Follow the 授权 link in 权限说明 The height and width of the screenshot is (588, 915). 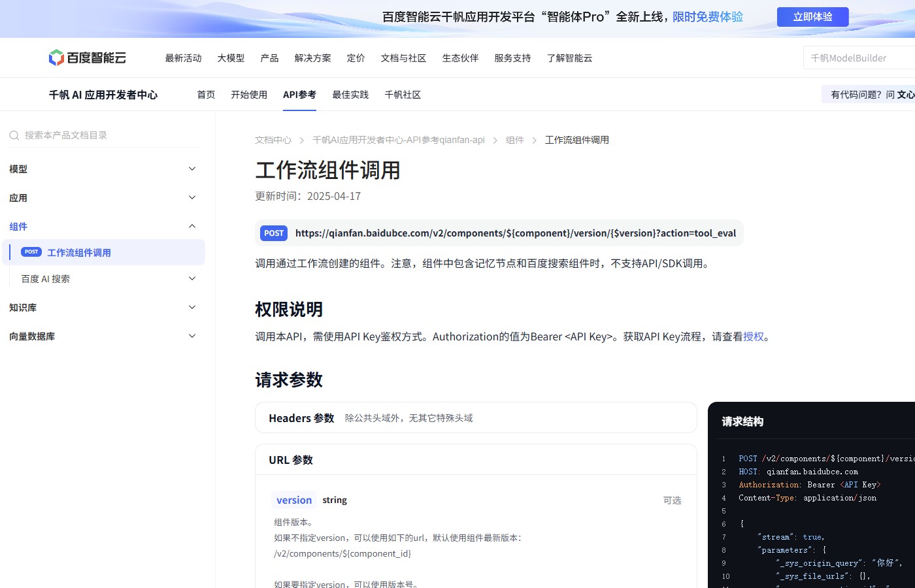coord(754,336)
